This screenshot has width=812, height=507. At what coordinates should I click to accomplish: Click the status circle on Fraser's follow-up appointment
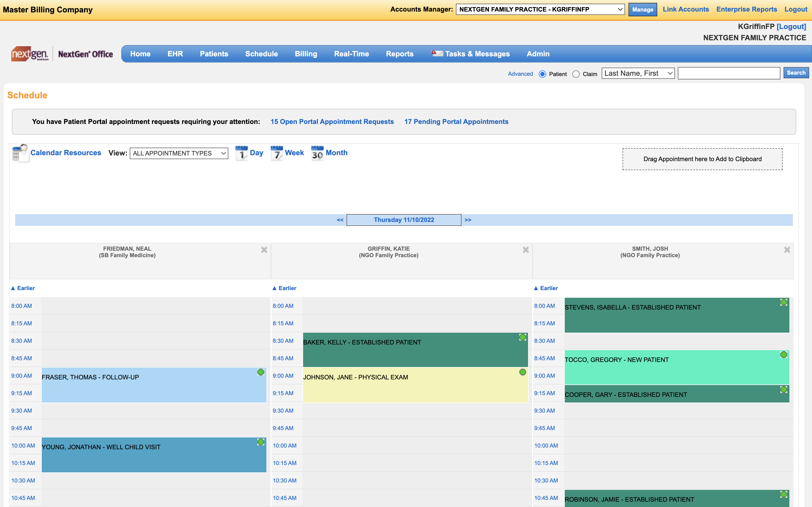click(261, 372)
